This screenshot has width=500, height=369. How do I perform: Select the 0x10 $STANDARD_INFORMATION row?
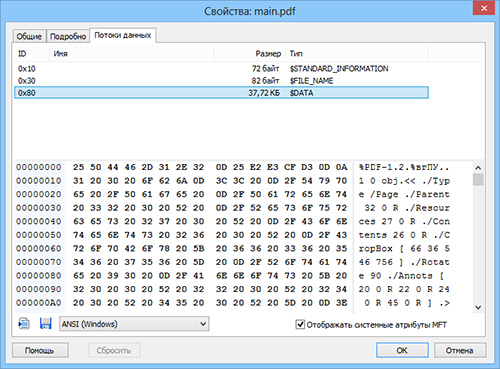coord(221,69)
